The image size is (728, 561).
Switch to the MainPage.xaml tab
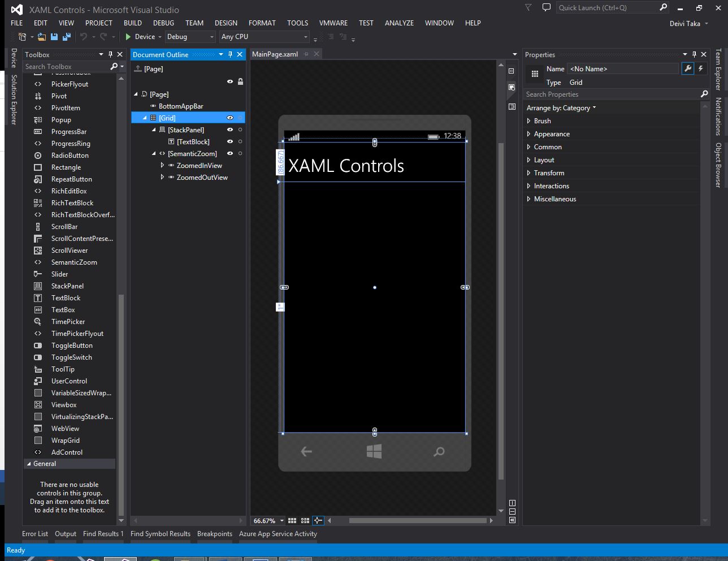click(275, 54)
